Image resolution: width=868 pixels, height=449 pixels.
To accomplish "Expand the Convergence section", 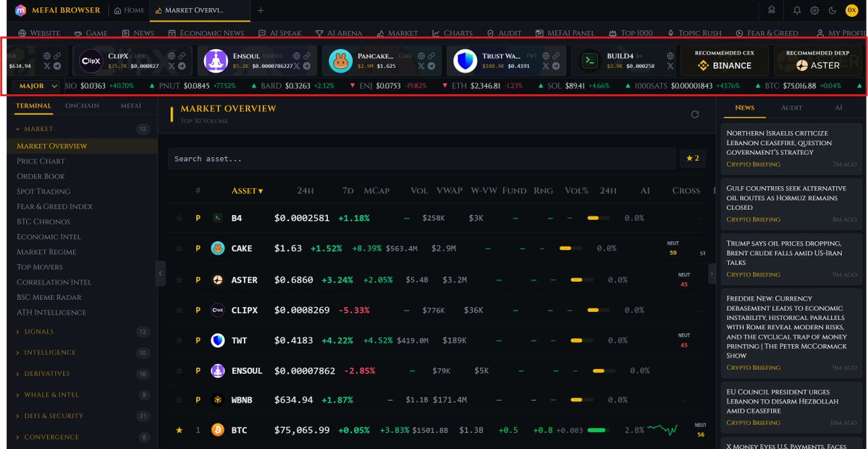I will [x=82, y=437].
